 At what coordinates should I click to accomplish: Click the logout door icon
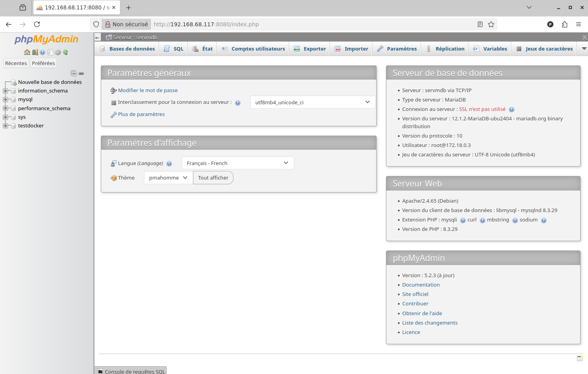(35, 52)
